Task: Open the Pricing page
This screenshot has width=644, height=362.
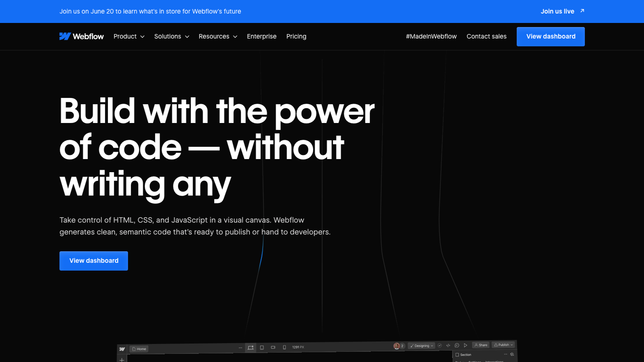Action: click(x=296, y=36)
